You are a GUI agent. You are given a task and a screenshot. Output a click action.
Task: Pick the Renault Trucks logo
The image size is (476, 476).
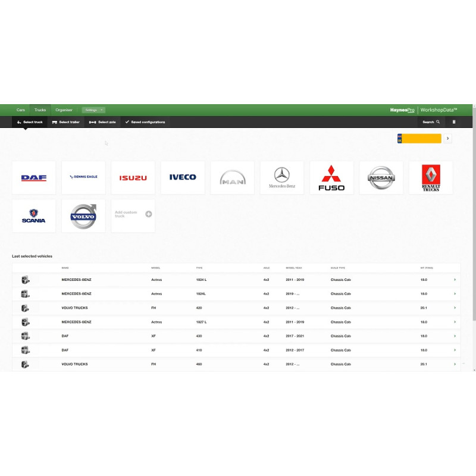[x=430, y=177]
